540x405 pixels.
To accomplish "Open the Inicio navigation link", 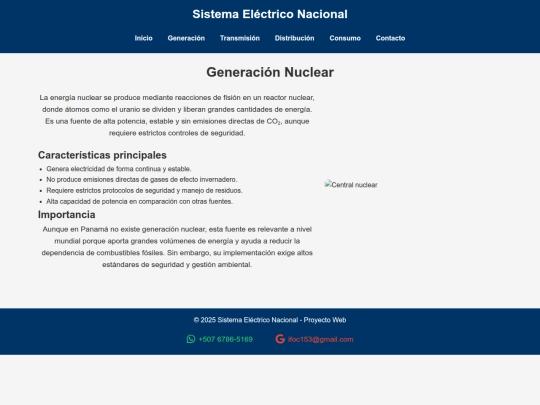I will coord(144,38).
